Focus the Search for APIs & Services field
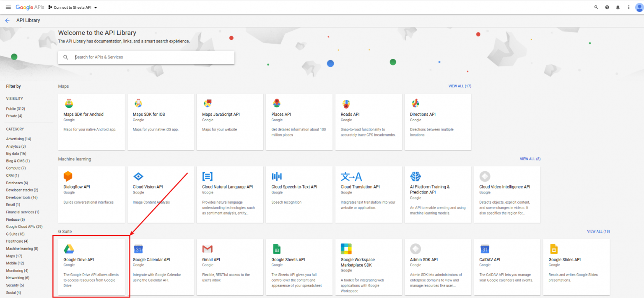Screen dimensions: 644x298 146,58
